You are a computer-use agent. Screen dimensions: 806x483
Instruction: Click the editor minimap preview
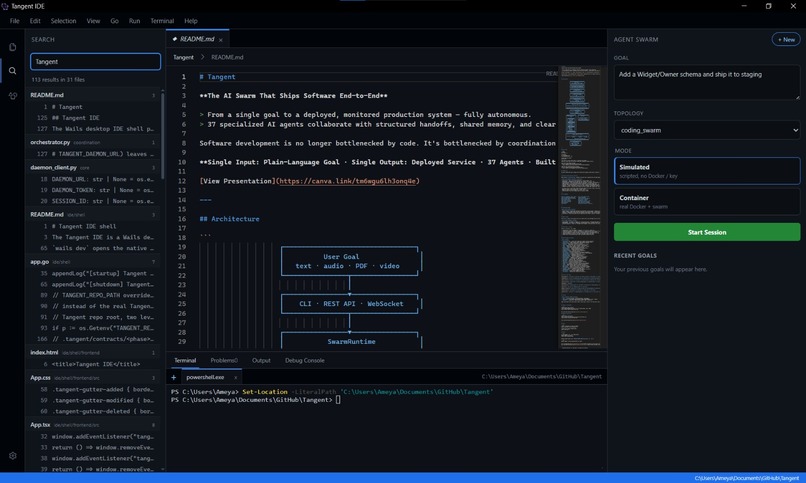[580, 207]
